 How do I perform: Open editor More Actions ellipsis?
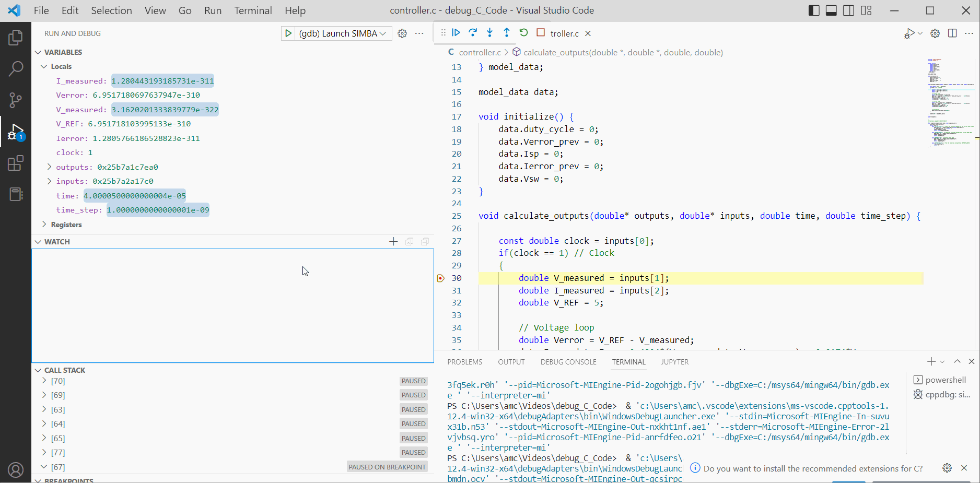[x=969, y=33]
